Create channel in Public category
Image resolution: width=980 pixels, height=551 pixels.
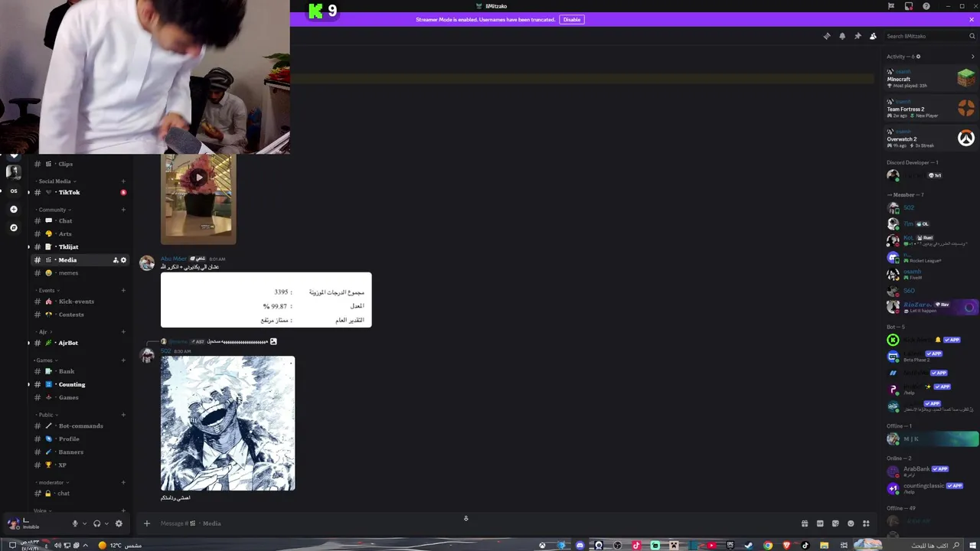[x=123, y=415]
